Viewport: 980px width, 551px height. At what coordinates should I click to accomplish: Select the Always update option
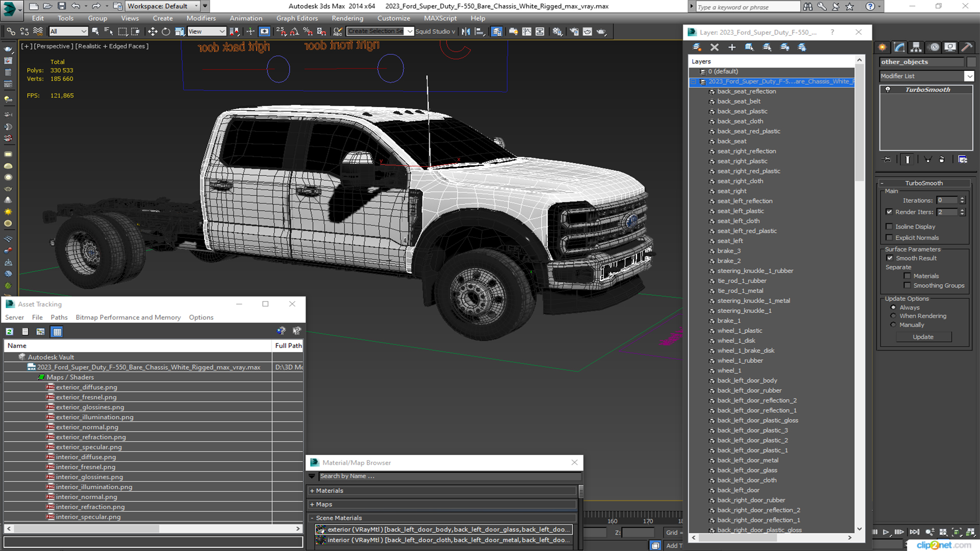[893, 308]
